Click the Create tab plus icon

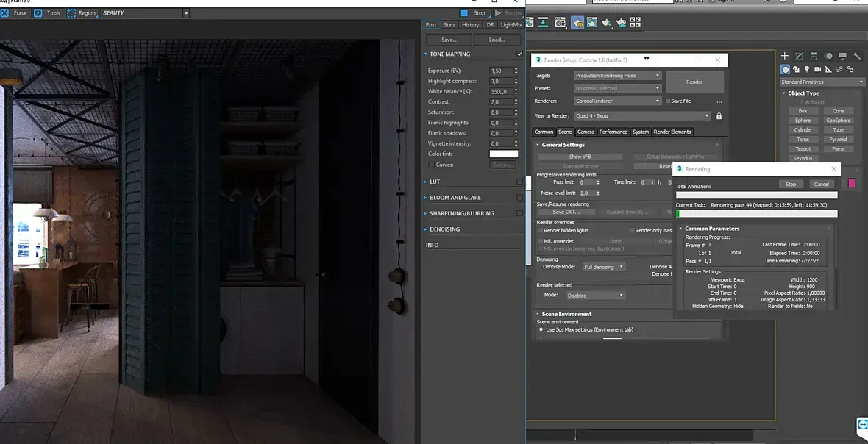(x=785, y=56)
